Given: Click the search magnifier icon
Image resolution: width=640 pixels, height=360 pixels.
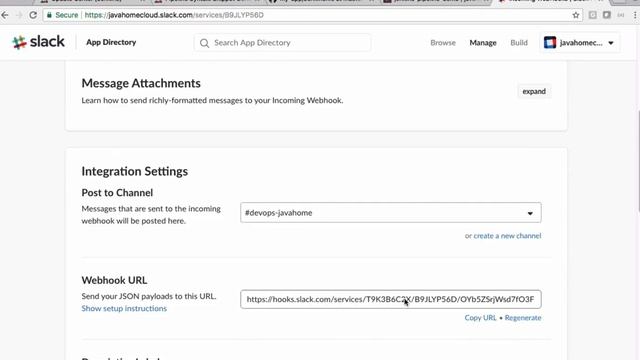Looking at the screenshot, I should 204,43.
